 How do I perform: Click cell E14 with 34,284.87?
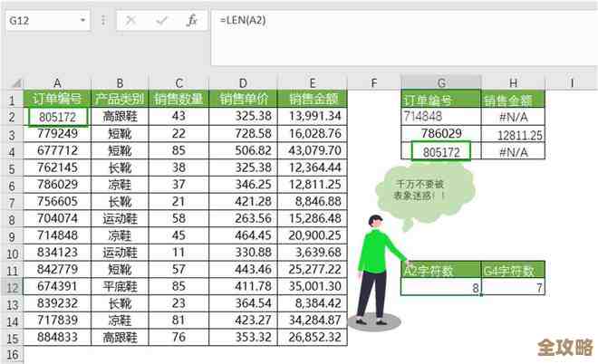coord(313,321)
